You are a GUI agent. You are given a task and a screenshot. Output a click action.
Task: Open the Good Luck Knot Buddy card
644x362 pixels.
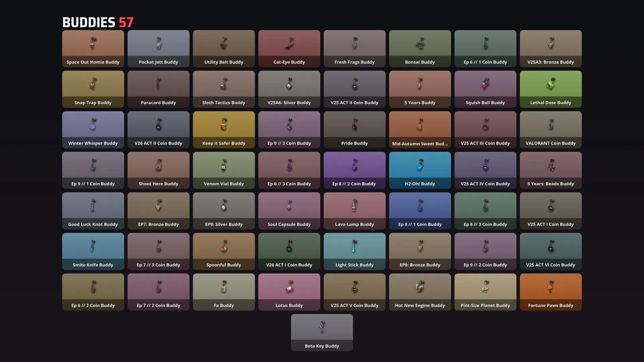(93, 211)
